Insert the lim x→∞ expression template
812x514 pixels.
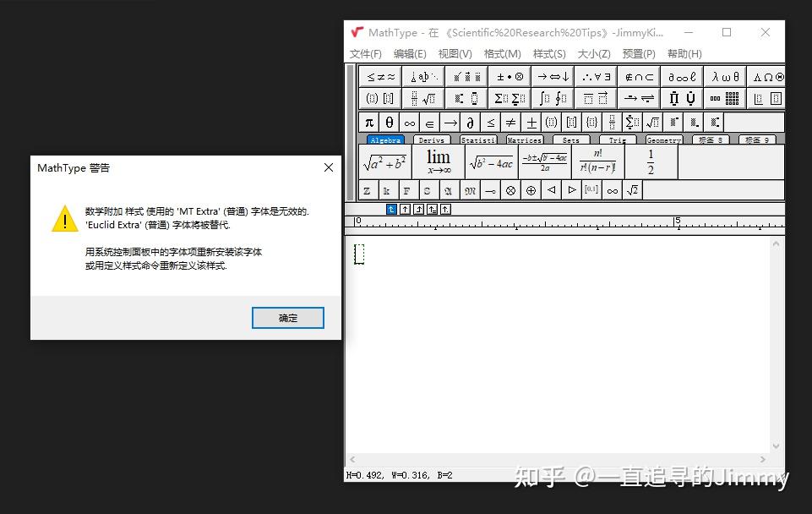tap(437, 161)
